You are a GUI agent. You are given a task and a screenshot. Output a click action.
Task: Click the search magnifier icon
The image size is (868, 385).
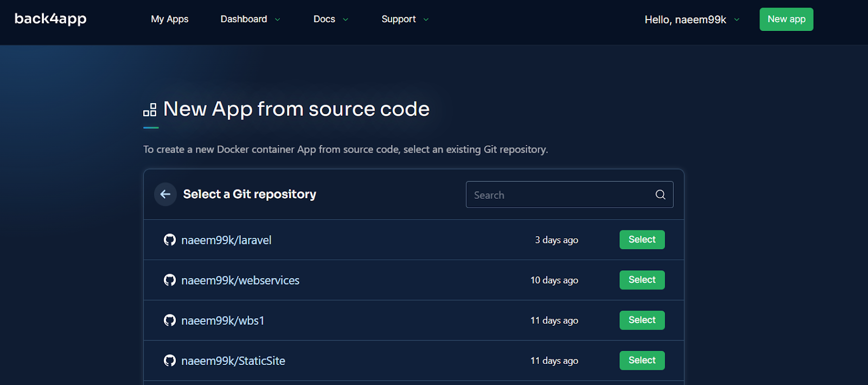click(x=660, y=194)
